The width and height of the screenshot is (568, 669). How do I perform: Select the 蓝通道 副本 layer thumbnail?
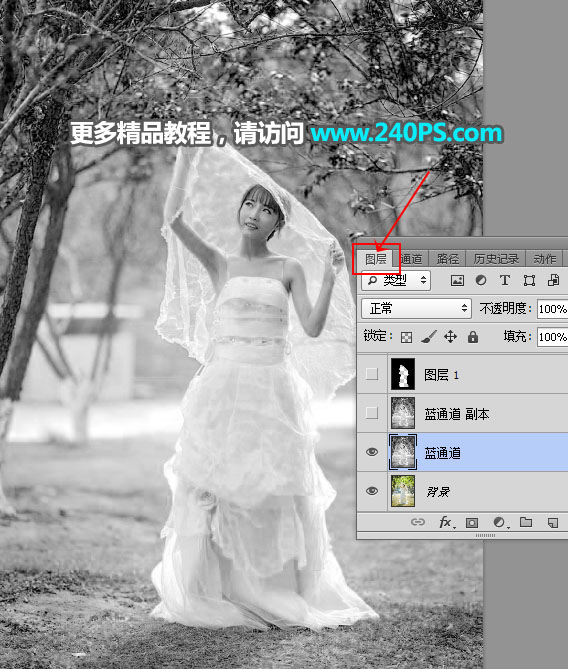tap(402, 413)
